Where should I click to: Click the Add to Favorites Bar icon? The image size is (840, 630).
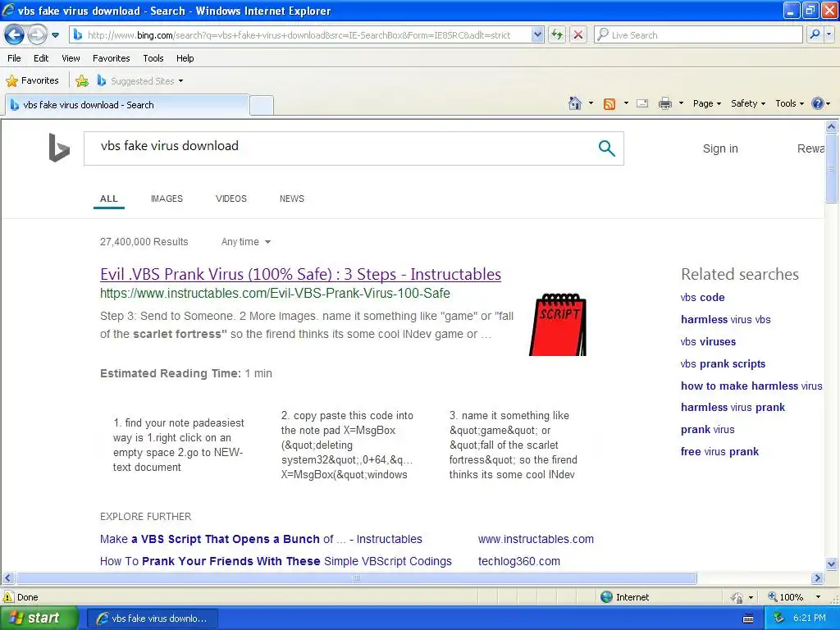[82, 81]
